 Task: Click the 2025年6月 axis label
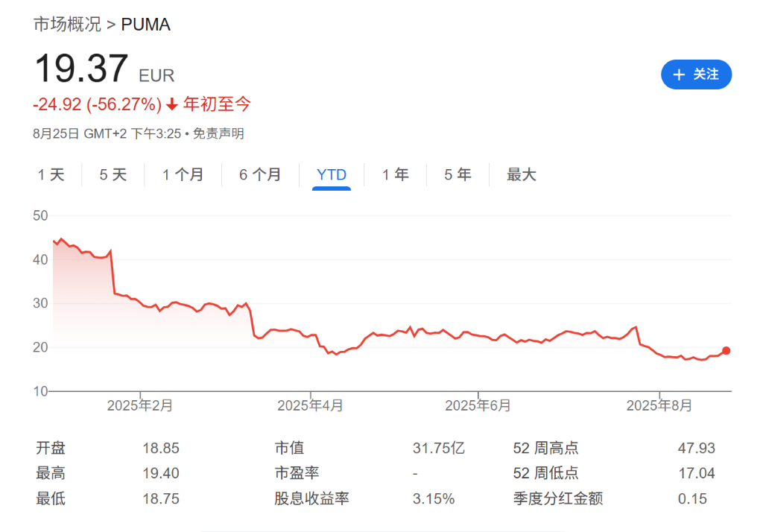[478, 406]
